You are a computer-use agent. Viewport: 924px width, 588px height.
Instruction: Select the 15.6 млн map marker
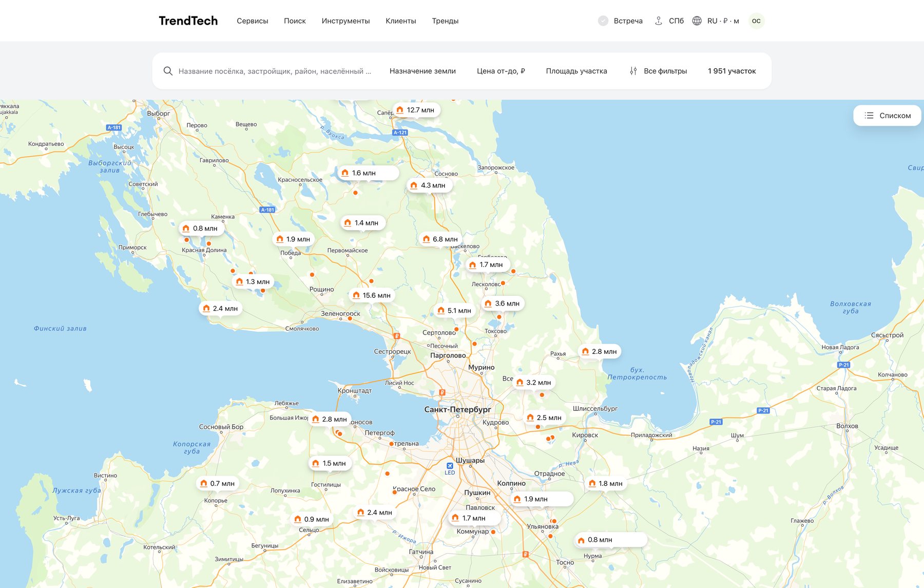tap(372, 295)
